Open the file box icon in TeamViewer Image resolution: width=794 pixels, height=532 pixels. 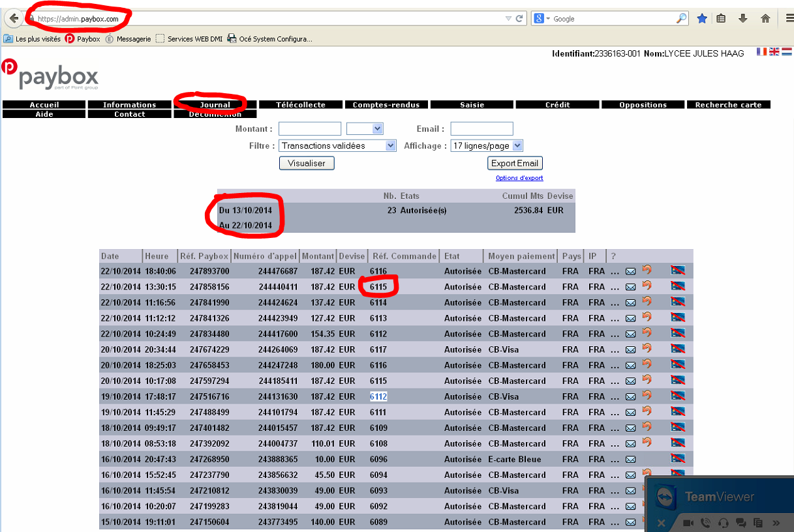tap(758, 523)
